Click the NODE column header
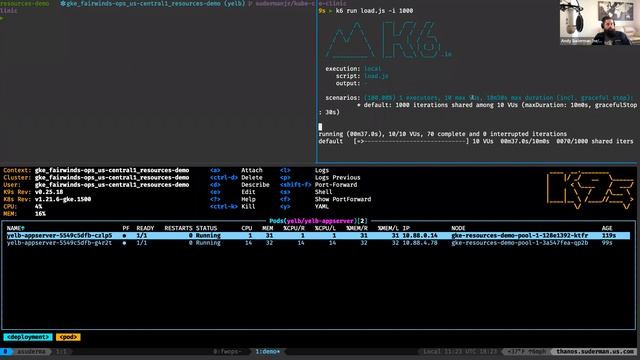Viewport: 640px width, 360px height. [458, 228]
